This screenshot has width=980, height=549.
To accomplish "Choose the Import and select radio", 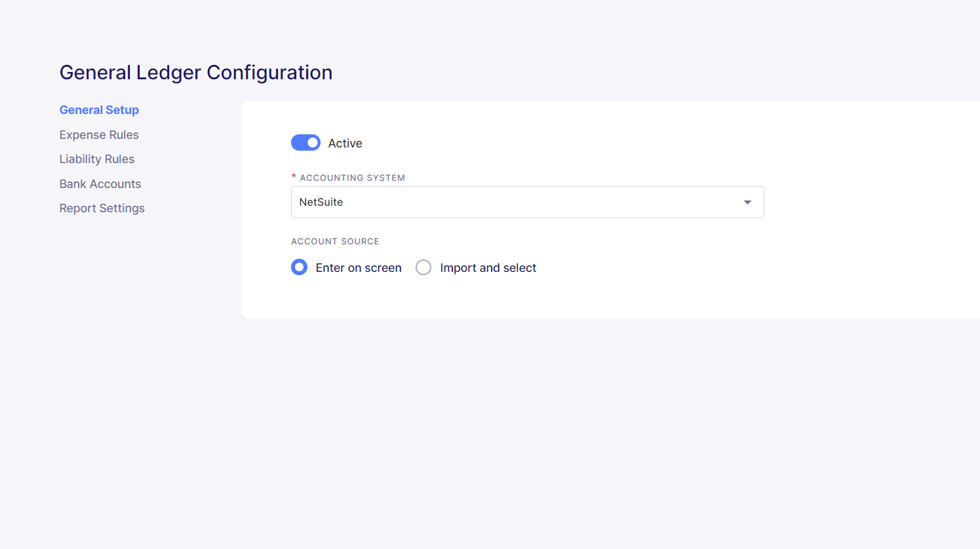I will pyautogui.click(x=423, y=267).
